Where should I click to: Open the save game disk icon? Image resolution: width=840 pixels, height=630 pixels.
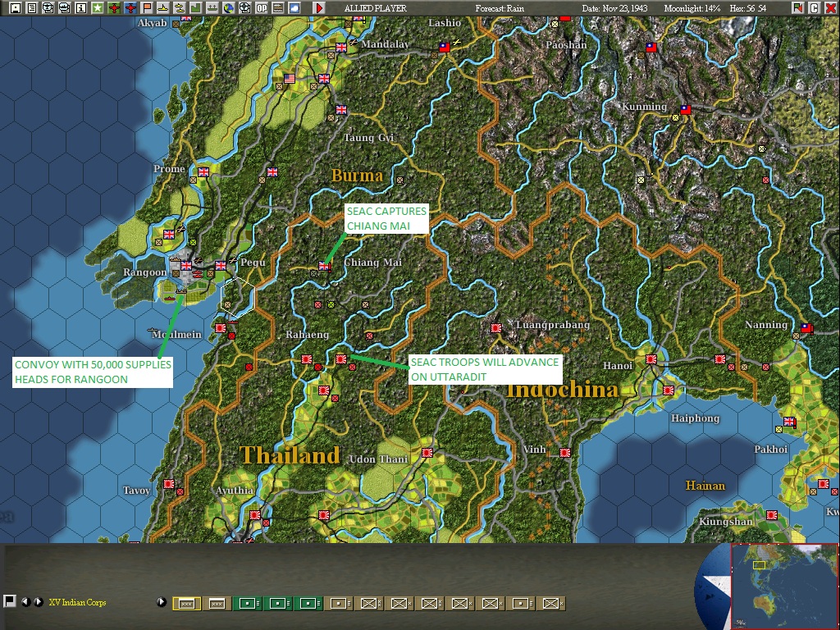point(16,7)
